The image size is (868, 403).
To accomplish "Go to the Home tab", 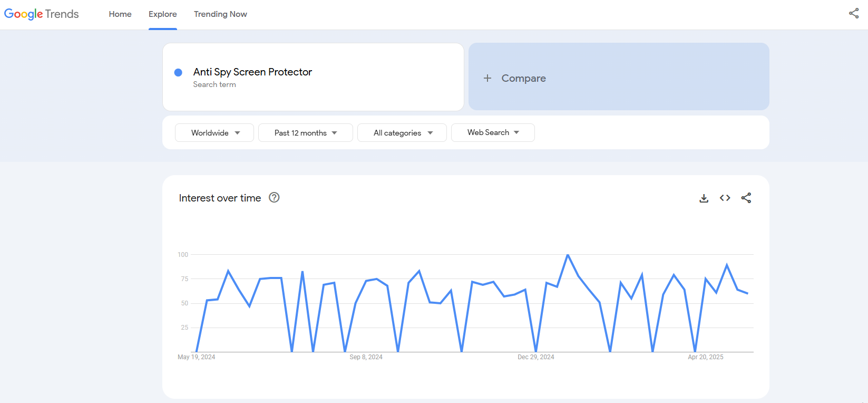I will coord(120,14).
